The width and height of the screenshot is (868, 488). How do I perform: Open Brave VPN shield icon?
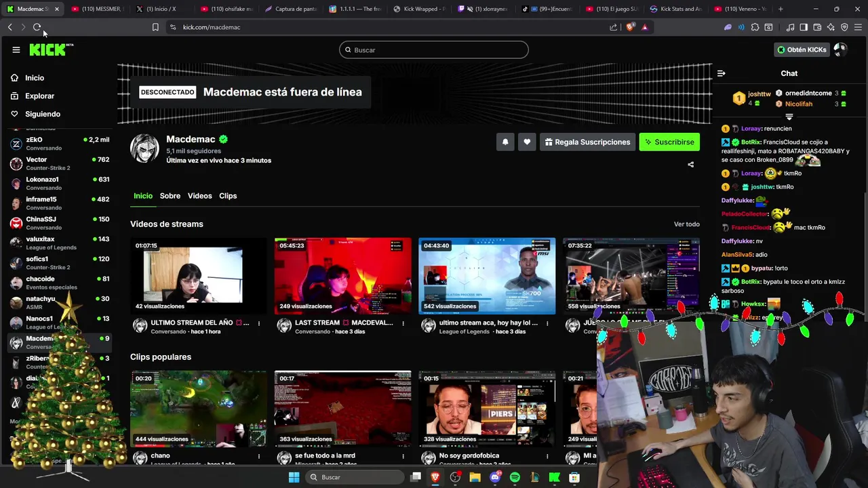tap(844, 27)
